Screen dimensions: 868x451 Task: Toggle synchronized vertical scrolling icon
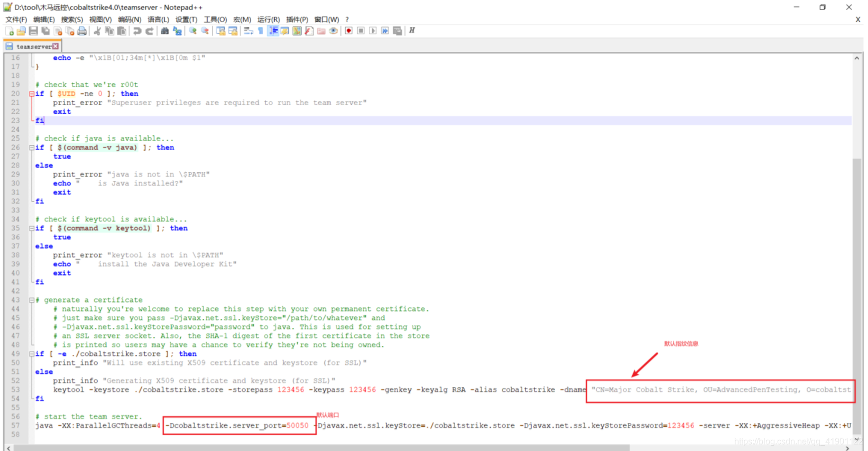click(220, 31)
